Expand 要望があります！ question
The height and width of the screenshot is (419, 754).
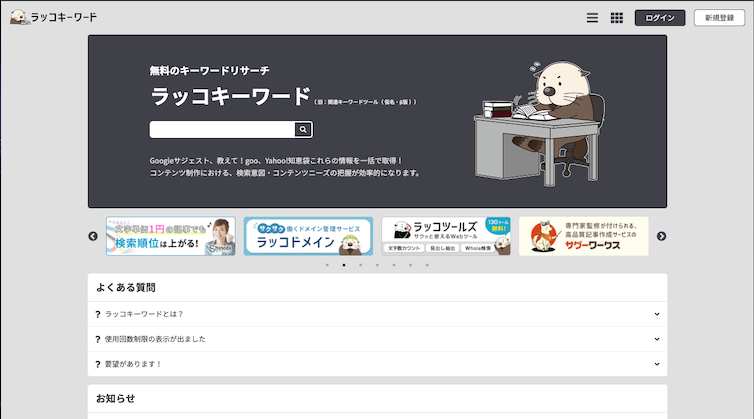click(377, 364)
